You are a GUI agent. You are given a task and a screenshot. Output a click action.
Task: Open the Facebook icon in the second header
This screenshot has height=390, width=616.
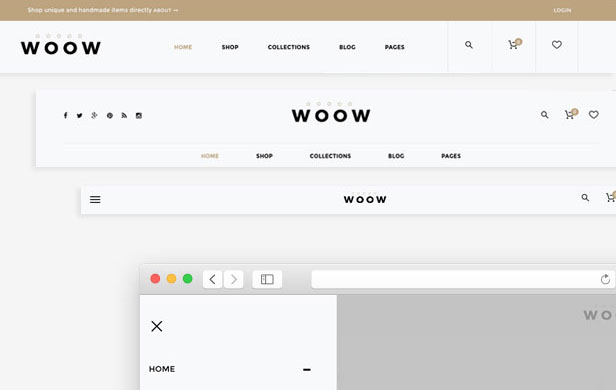point(66,115)
